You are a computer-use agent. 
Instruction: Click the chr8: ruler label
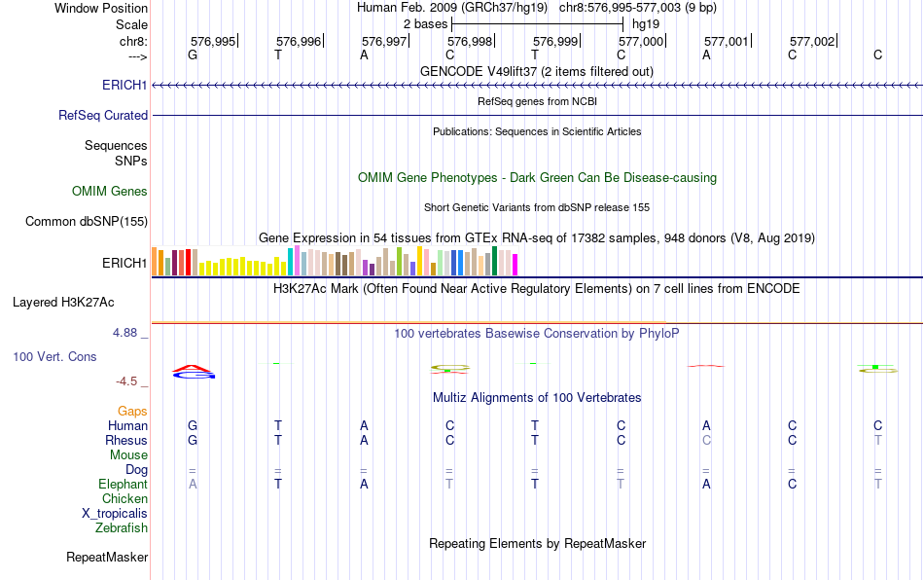[x=134, y=41]
